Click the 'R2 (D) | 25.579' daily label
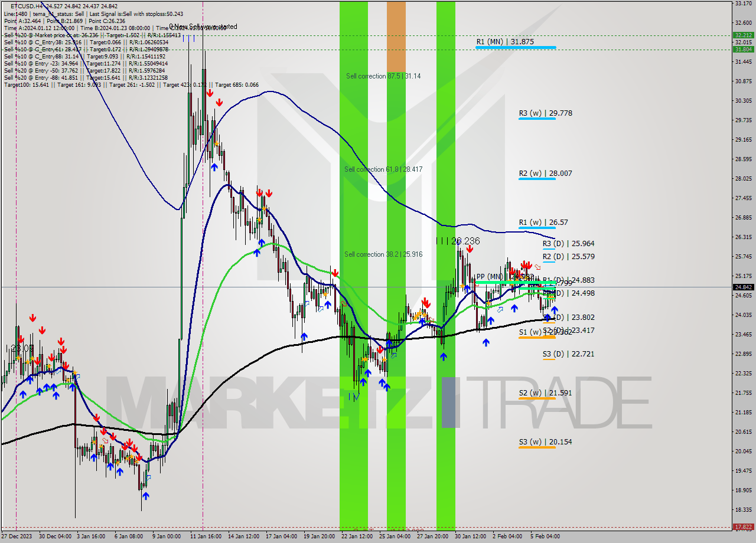This screenshot has width=756, height=543. pos(568,257)
